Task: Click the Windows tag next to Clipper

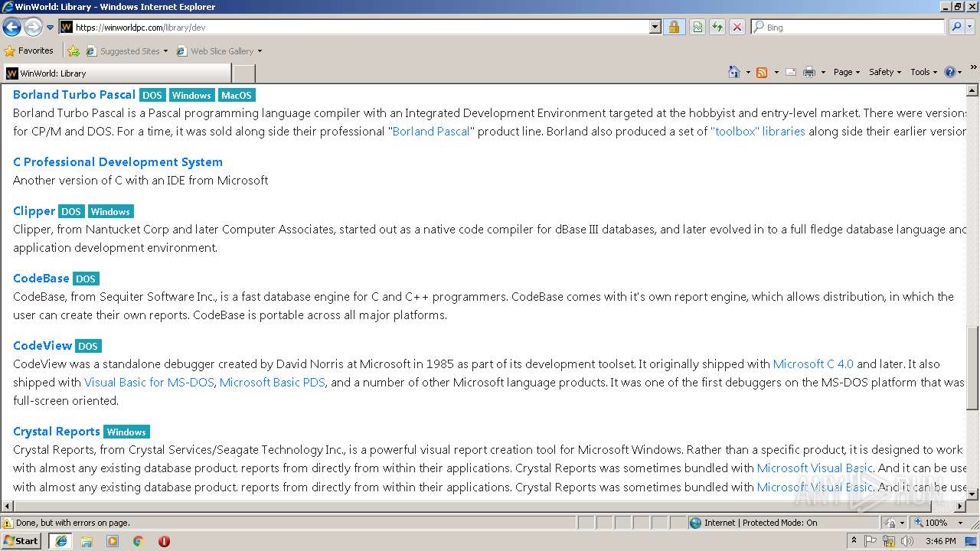Action: coord(111,212)
